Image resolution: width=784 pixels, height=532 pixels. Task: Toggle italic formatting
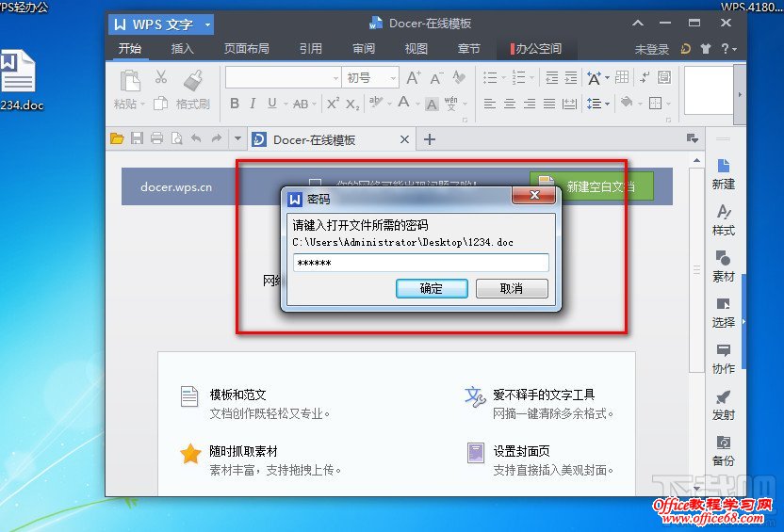[x=253, y=104]
